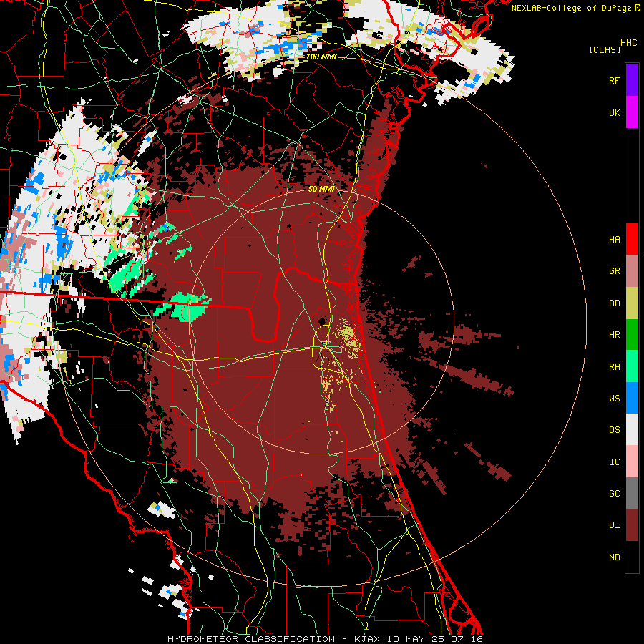Click the Hydrometeor Classification KJAX timestamp caption
This screenshot has width=644, height=644.
click(x=325, y=639)
